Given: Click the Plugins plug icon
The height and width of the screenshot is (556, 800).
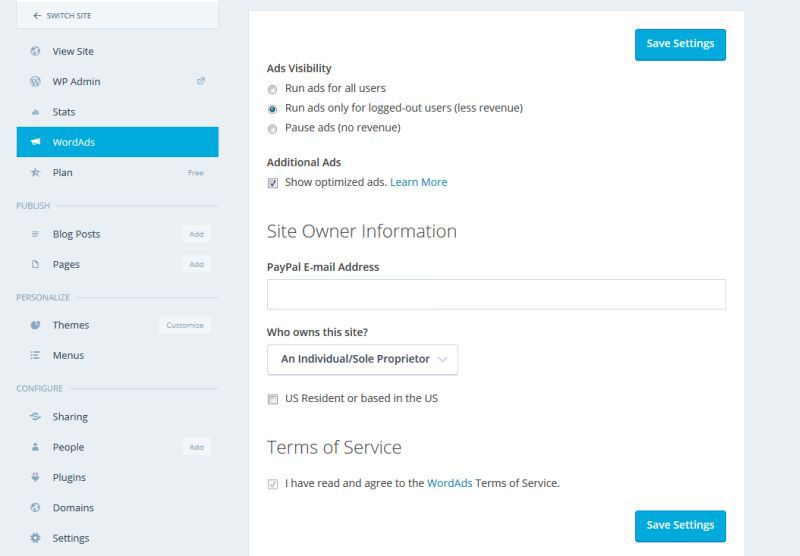Looking at the screenshot, I should point(35,478).
